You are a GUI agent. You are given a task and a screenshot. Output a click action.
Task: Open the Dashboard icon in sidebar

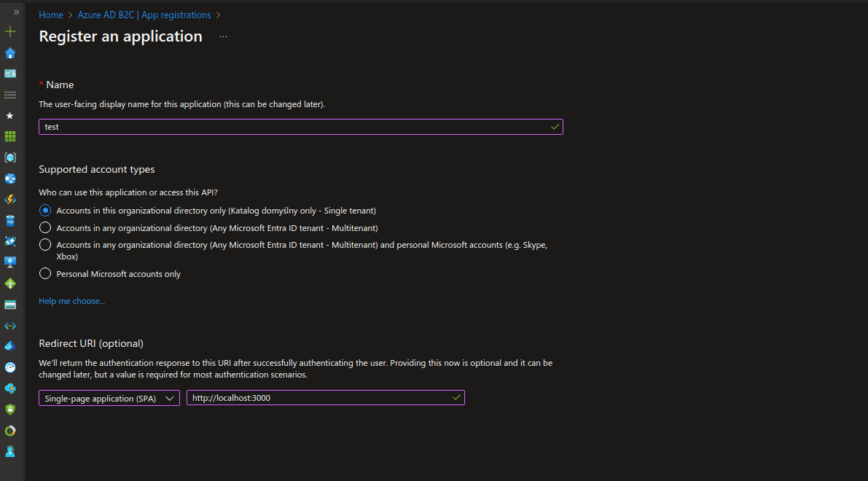10,74
